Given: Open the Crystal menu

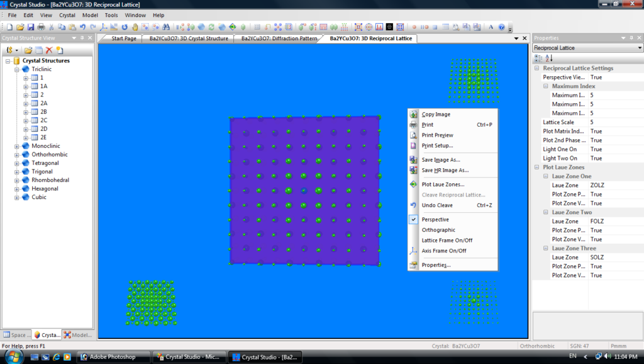Looking at the screenshot, I should [x=67, y=14].
